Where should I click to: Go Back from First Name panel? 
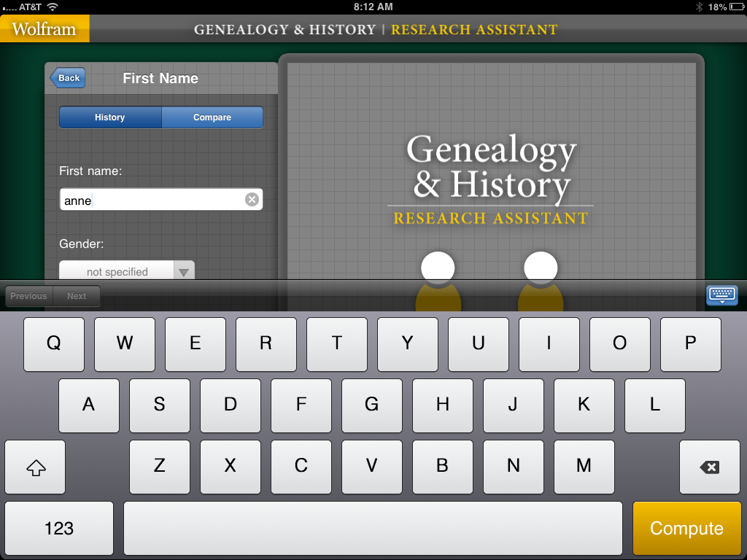68,78
